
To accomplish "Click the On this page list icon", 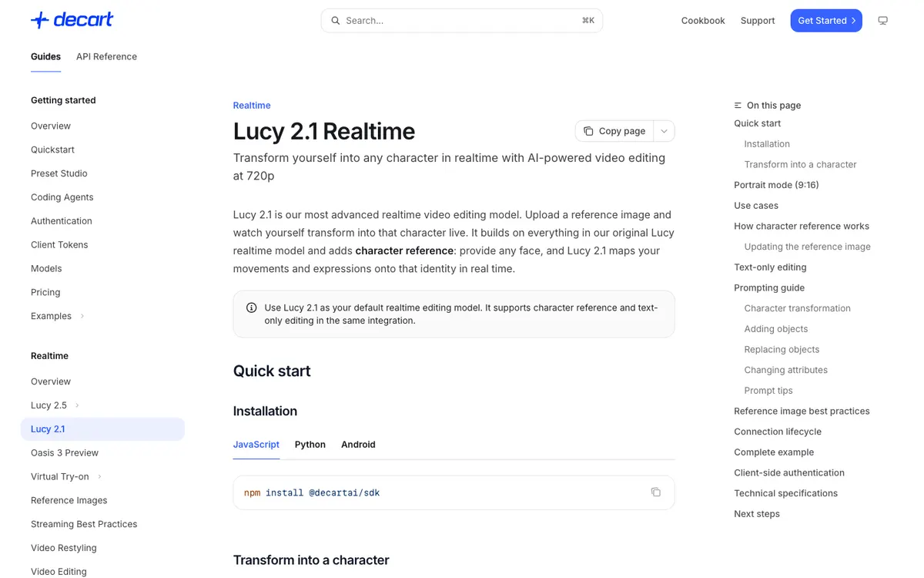I will (738, 106).
